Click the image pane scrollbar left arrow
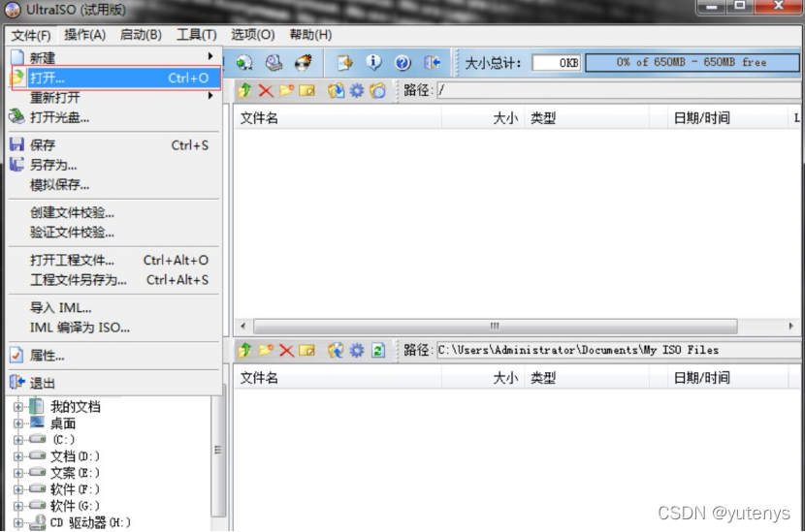Viewport: 805px width, 532px height. coord(242,327)
